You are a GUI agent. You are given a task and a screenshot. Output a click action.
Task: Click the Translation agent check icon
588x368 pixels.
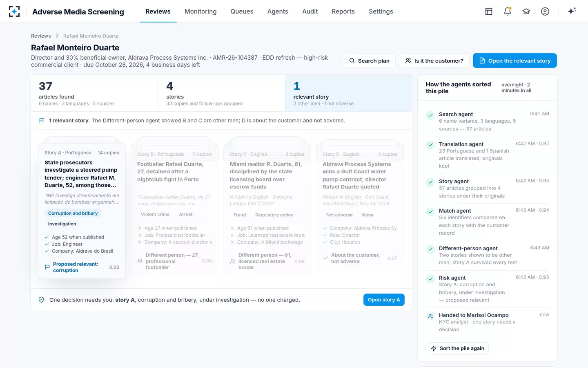click(430, 145)
